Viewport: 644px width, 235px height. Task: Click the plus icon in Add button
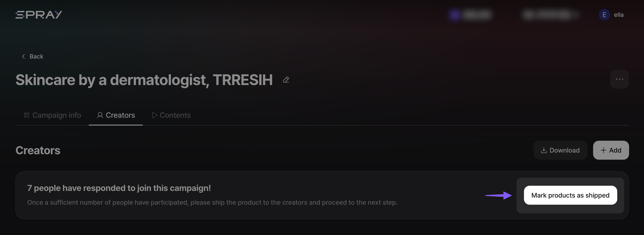coord(603,150)
